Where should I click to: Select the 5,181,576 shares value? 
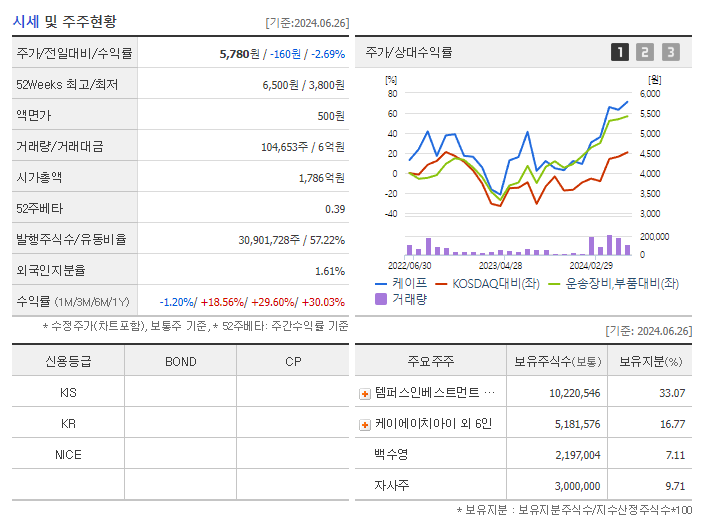pos(578,424)
